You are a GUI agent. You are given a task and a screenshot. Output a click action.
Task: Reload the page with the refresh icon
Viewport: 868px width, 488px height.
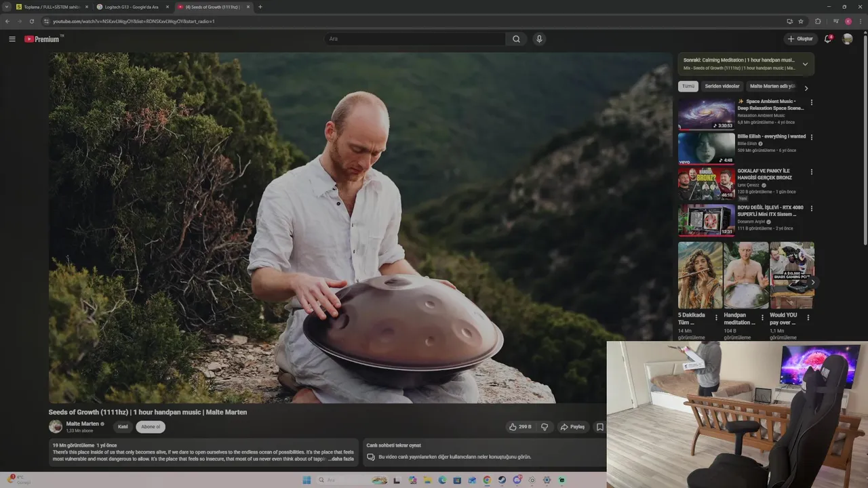(32, 21)
